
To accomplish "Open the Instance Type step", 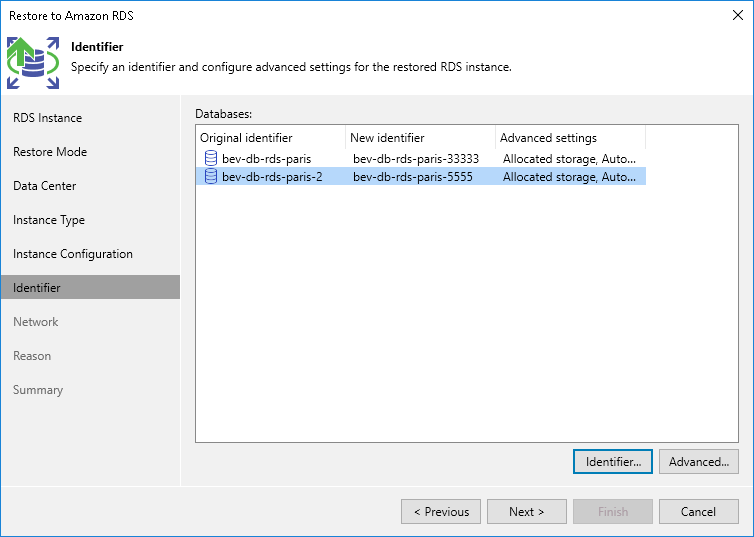I will [49, 220].
